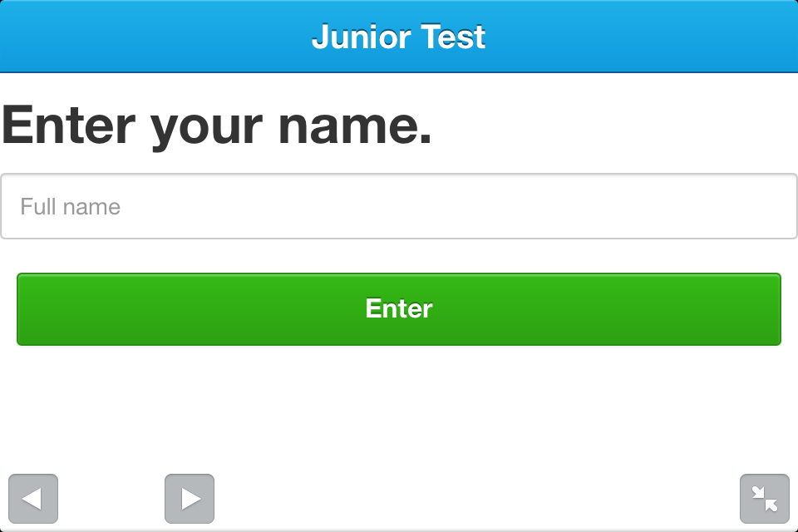Click the "Enter your name." heading
798x532 pixels.
click(218, 125)
